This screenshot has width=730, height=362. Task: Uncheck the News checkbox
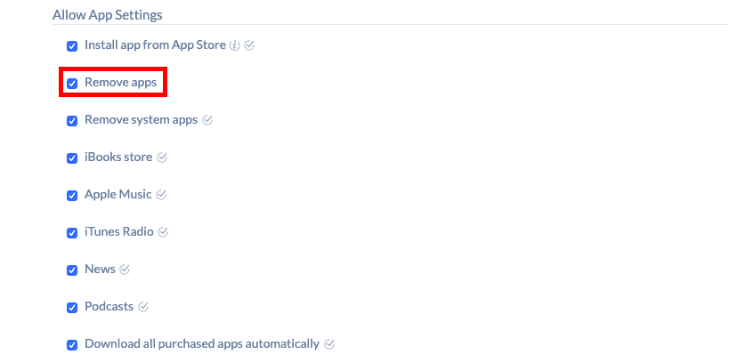tap(72, 270)
